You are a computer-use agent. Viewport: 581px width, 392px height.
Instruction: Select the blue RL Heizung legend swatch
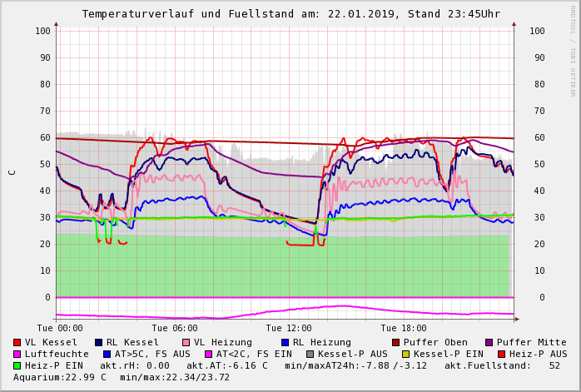(285, 342)
